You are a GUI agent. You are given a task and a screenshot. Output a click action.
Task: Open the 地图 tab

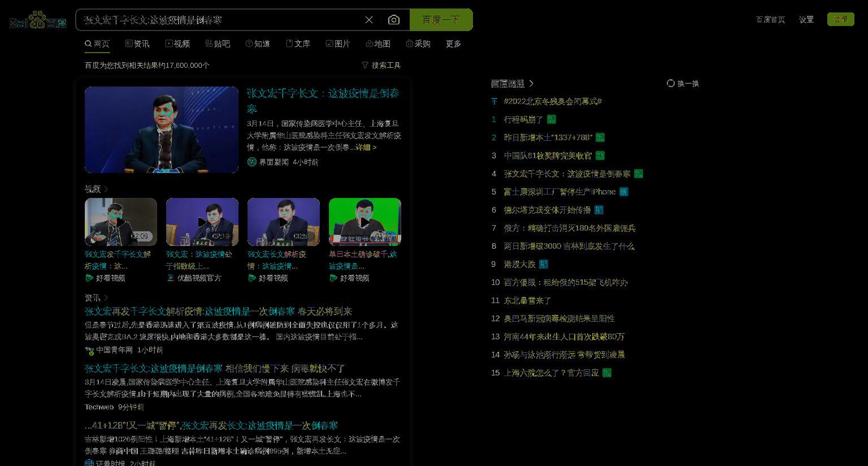pos(378,44)
